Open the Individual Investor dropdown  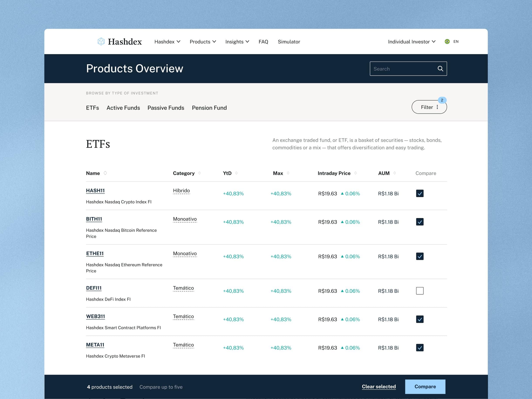[412, 42]
